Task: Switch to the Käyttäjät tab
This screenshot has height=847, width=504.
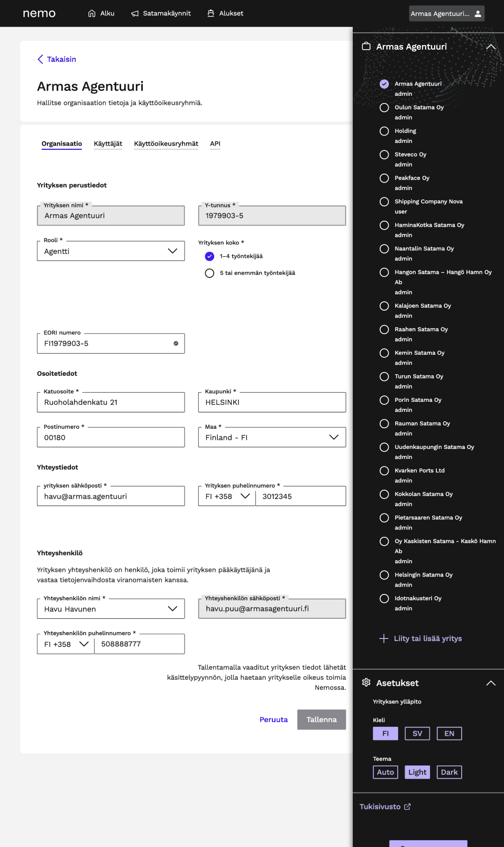Action: click(x=108, y=143)
